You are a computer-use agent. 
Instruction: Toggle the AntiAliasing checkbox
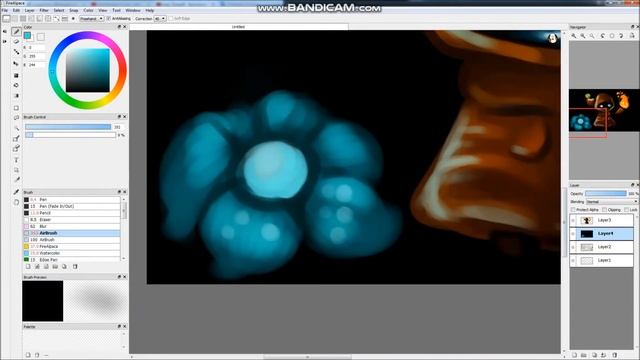pyautogui.click(x=109, y=19)
